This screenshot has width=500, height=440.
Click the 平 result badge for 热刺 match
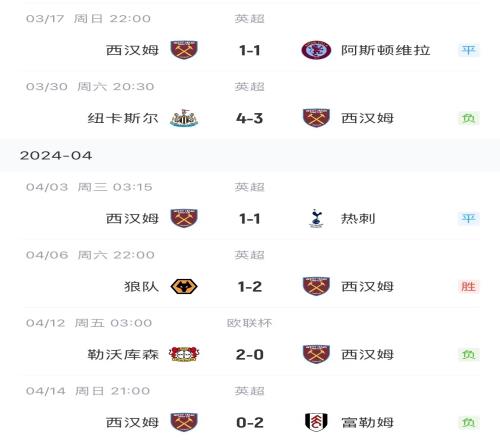click(469, 218)
